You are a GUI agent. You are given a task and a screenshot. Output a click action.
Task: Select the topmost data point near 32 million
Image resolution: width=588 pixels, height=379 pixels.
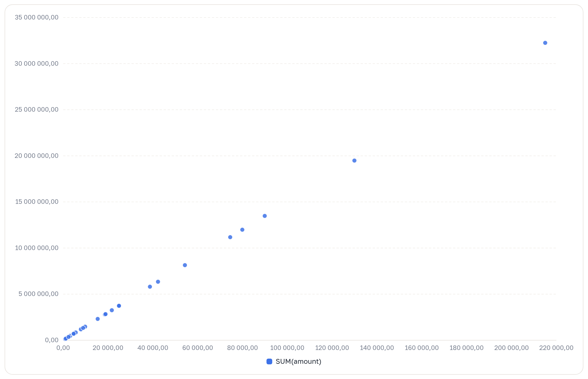[x=545, y=43]
